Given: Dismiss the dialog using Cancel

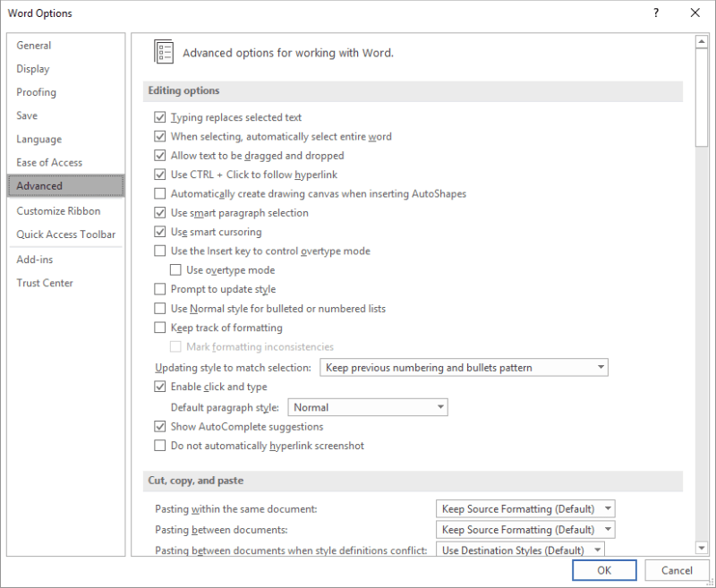Looking at the screenshot, I should pyautogui.click(x=677, y=570).
